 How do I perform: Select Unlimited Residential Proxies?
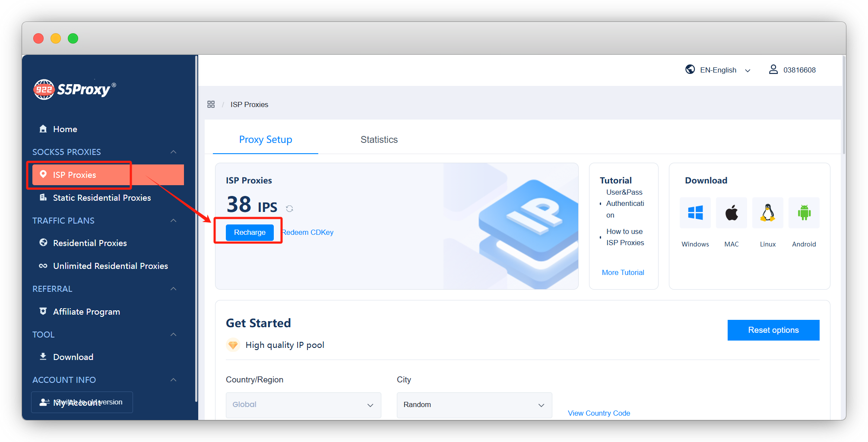click(43, 265)
